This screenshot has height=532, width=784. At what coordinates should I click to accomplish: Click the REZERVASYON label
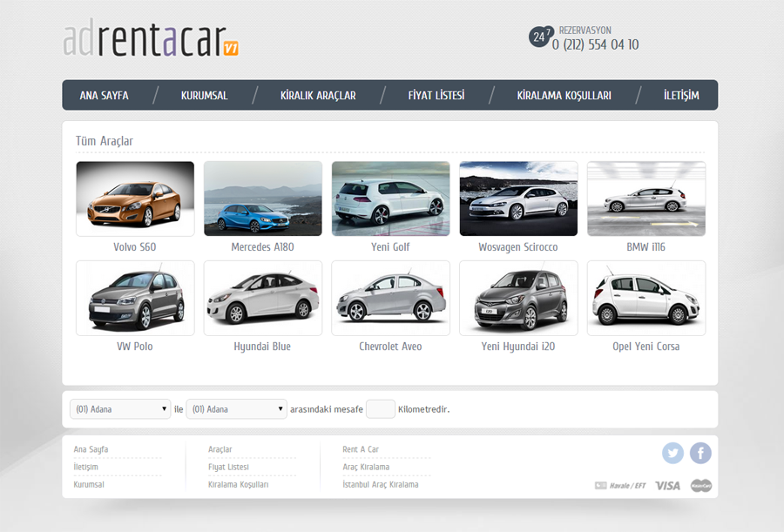[585, 30]
